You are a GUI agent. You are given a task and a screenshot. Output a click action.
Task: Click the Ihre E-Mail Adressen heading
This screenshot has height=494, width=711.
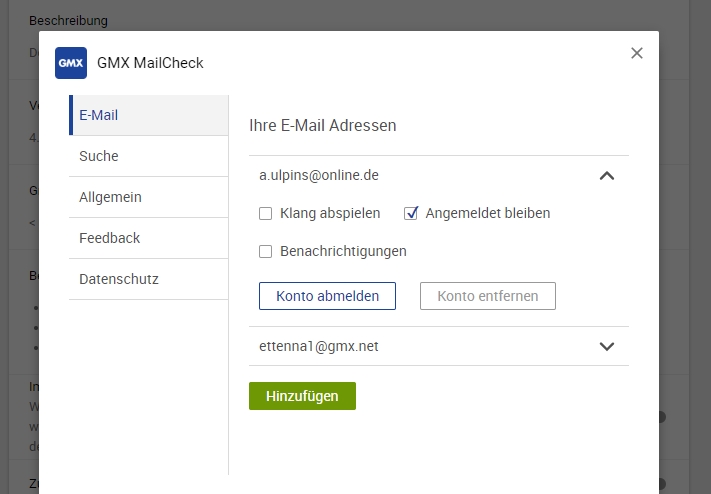[x=323, y=126]
